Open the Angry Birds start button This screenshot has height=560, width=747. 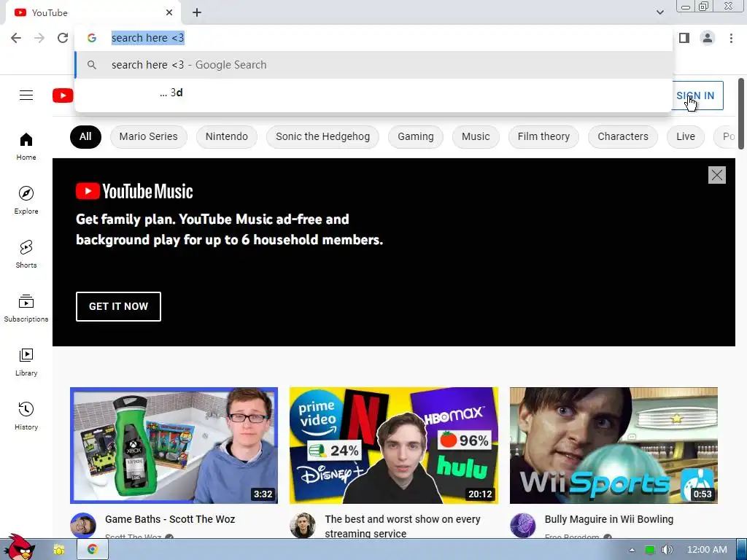tap(18, 548)
